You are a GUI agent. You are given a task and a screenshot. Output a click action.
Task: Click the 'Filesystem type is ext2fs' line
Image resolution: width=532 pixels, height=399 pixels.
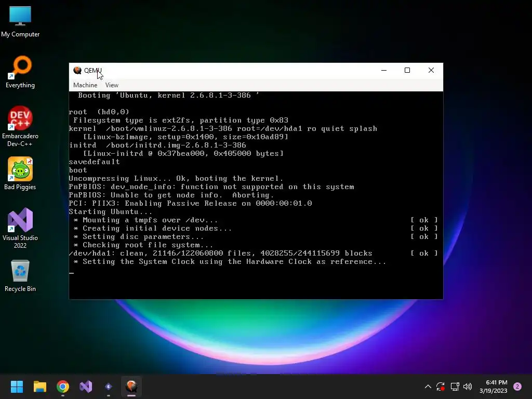181,120
